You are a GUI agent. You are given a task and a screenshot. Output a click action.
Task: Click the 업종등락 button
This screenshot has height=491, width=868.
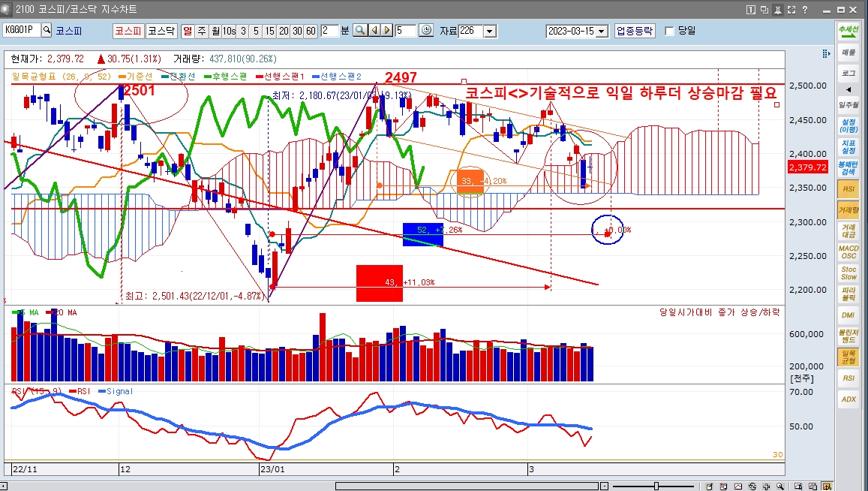coord(635,31)
